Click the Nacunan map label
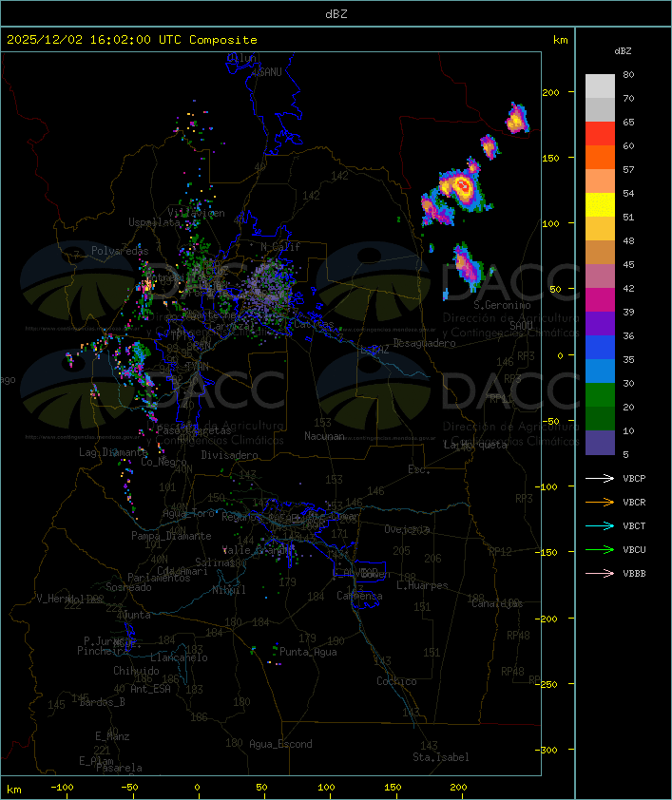The height and width of the screenshot is (800, 672). click(324, 436)
